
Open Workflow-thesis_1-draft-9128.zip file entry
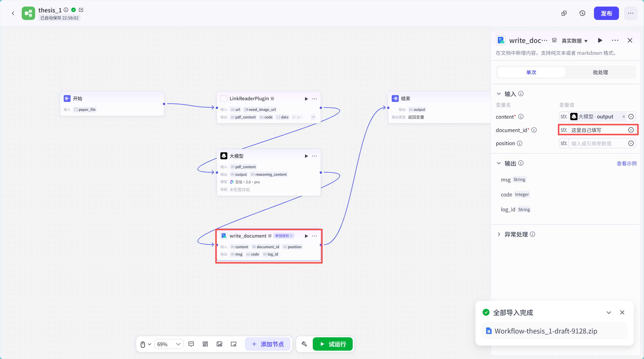tap(554, 331)
